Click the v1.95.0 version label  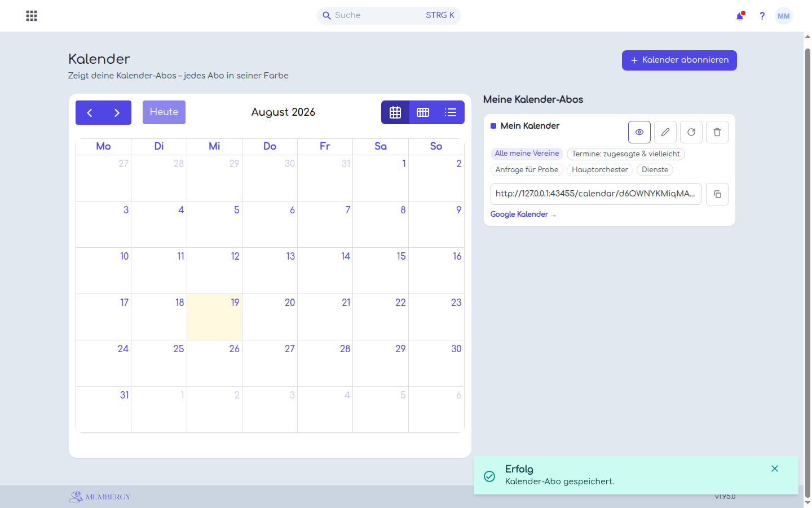click(x=725, y=497)
